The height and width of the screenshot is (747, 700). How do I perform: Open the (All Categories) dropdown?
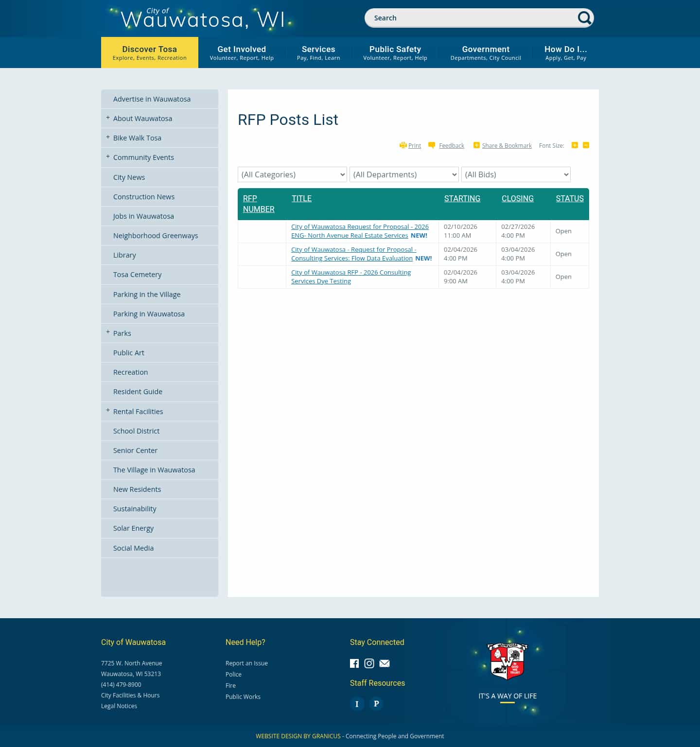coord(292,174)
